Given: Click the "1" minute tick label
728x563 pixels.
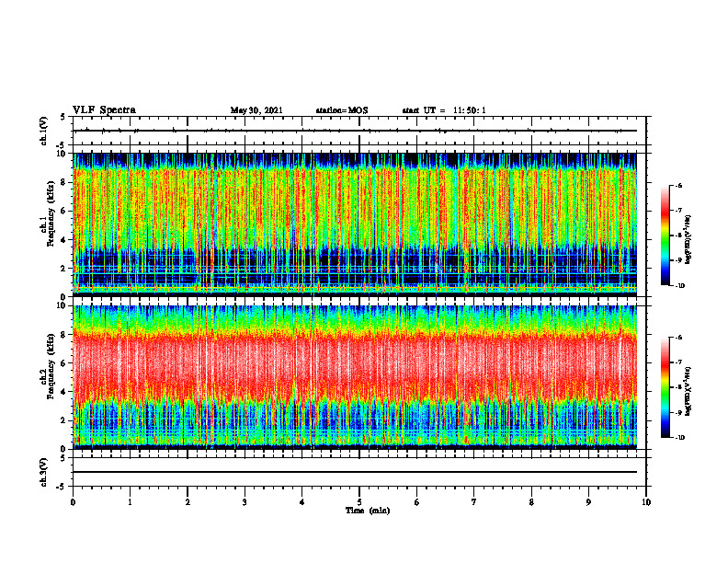Looking at the screenshot, I should click(130, 502).
